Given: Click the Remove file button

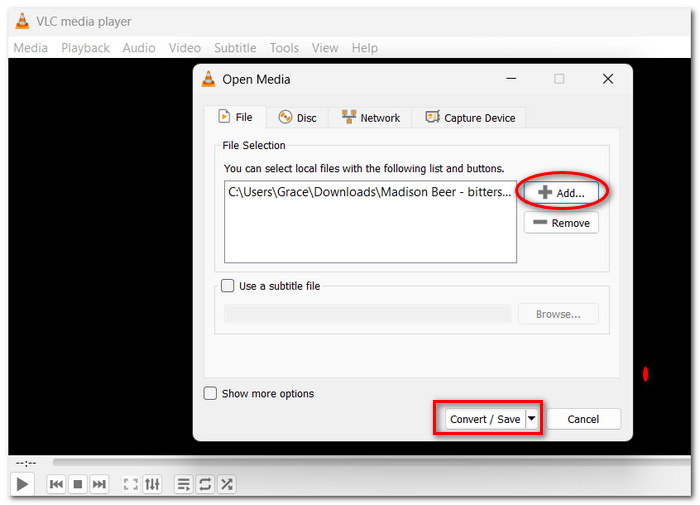Looking at the screenshot, I should (561, 223).
